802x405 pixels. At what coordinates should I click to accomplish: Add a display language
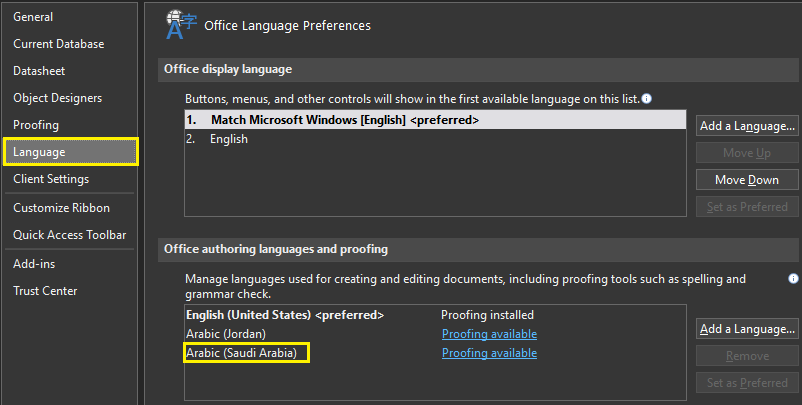click(747, 126)
